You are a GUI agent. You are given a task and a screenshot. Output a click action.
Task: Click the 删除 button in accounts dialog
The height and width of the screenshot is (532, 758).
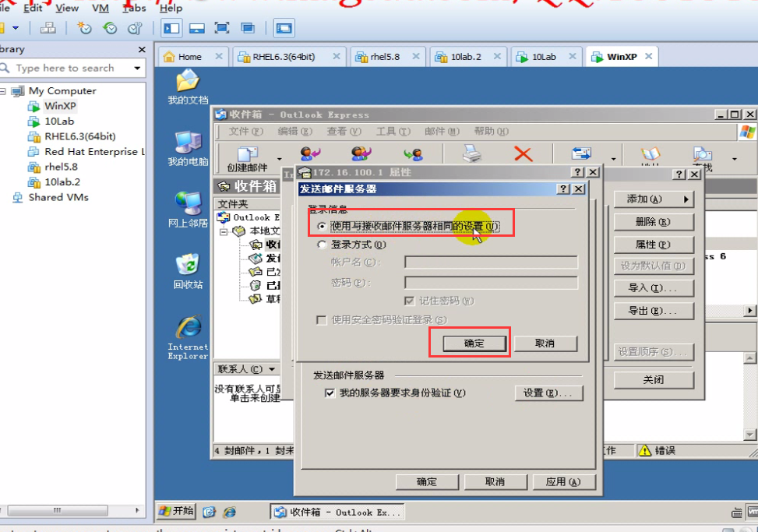point(654,222)
